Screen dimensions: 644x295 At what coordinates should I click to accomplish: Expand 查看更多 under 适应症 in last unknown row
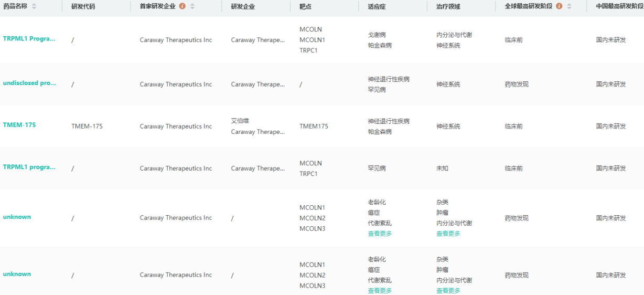[x=380, y=291]
